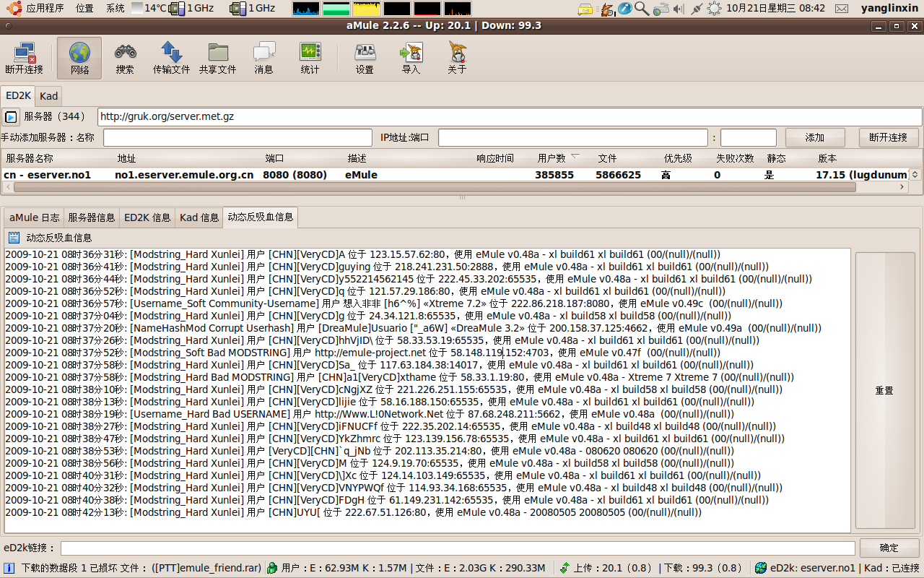Click the eD2k链接 input field

pos(458,548)
